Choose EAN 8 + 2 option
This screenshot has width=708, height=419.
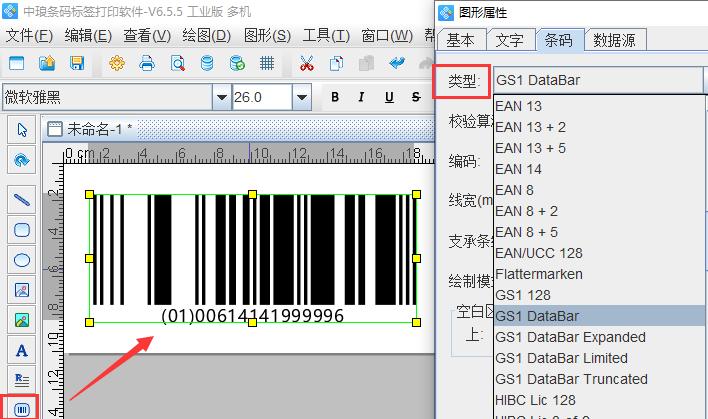tap(599, 211)
